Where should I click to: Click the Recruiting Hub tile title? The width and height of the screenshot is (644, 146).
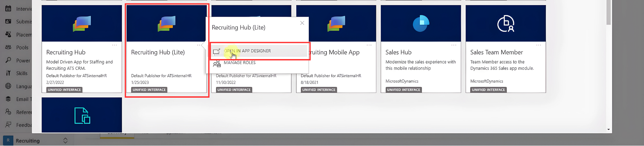[x=66, y=52]
